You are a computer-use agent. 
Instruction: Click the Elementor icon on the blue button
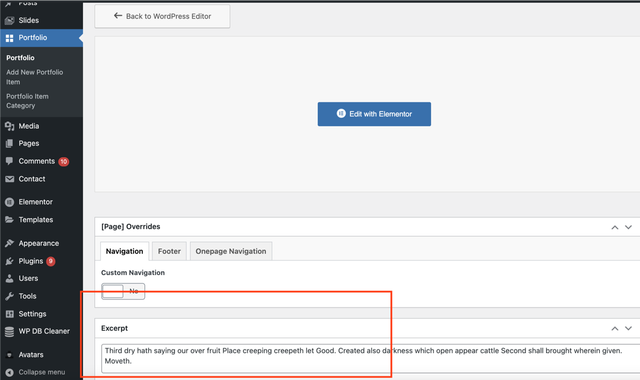[341, 113]
